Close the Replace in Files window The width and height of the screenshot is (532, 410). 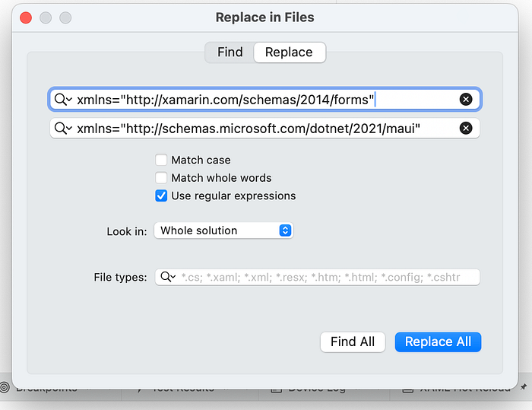pyautogui.click(x=26, y=17)
